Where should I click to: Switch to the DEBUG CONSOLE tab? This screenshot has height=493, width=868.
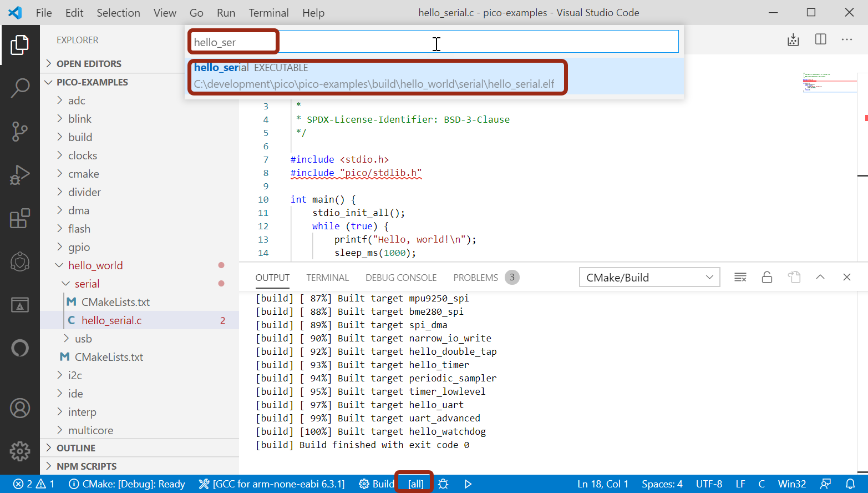coord(401,278)
